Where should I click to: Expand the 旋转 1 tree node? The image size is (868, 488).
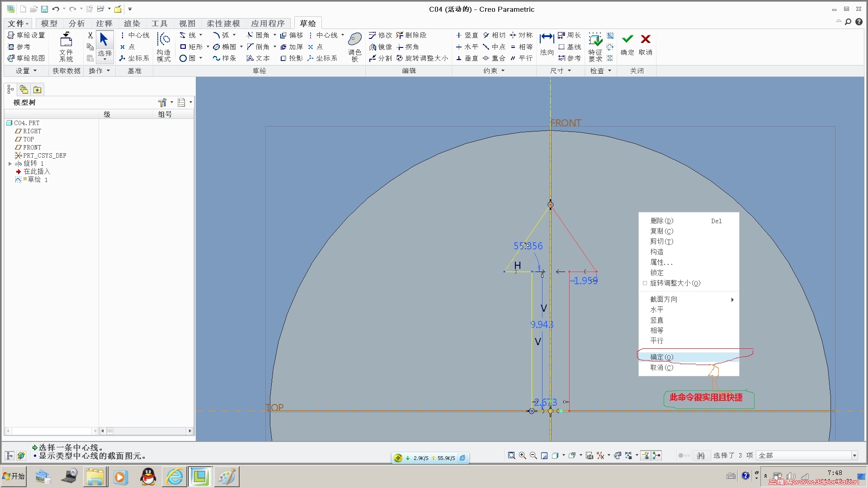(10, 164)
